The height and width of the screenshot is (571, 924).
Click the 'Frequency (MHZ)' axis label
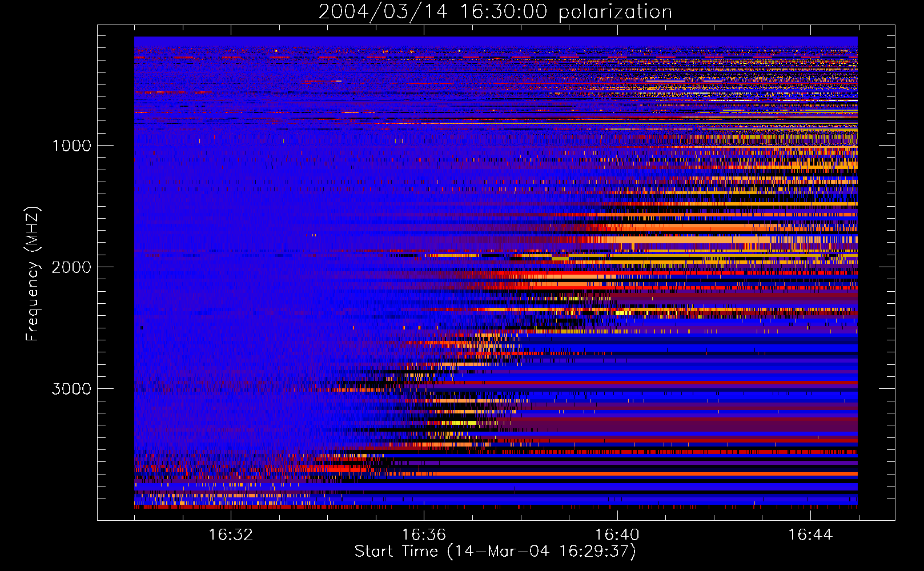(32, 274)
